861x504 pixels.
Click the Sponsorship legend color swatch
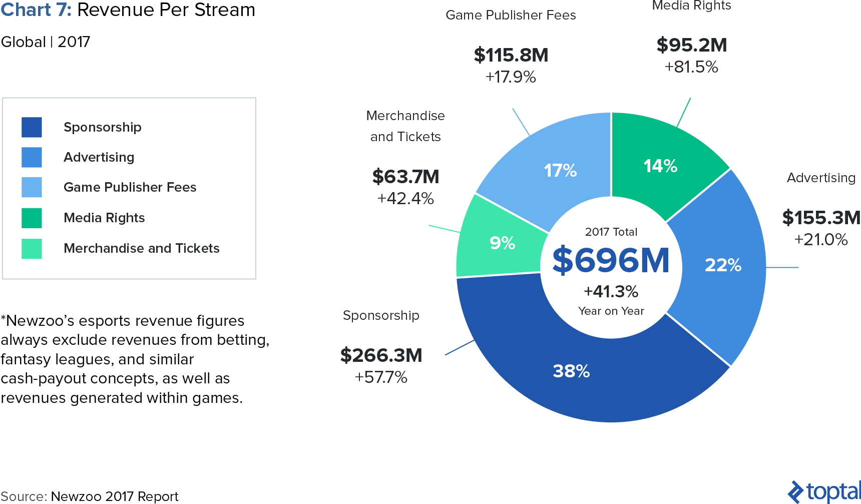[32, 127]
